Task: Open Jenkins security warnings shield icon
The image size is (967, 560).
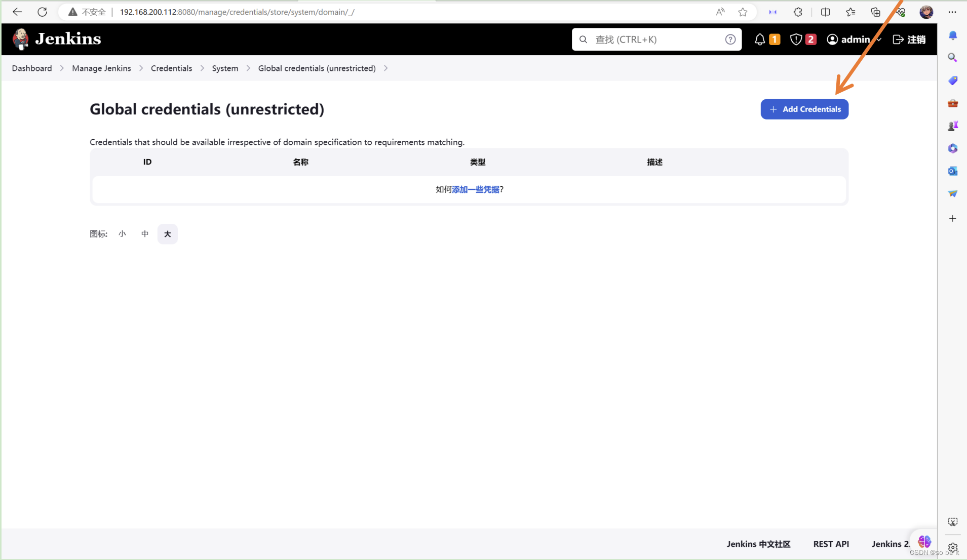Action: [796, 39]
